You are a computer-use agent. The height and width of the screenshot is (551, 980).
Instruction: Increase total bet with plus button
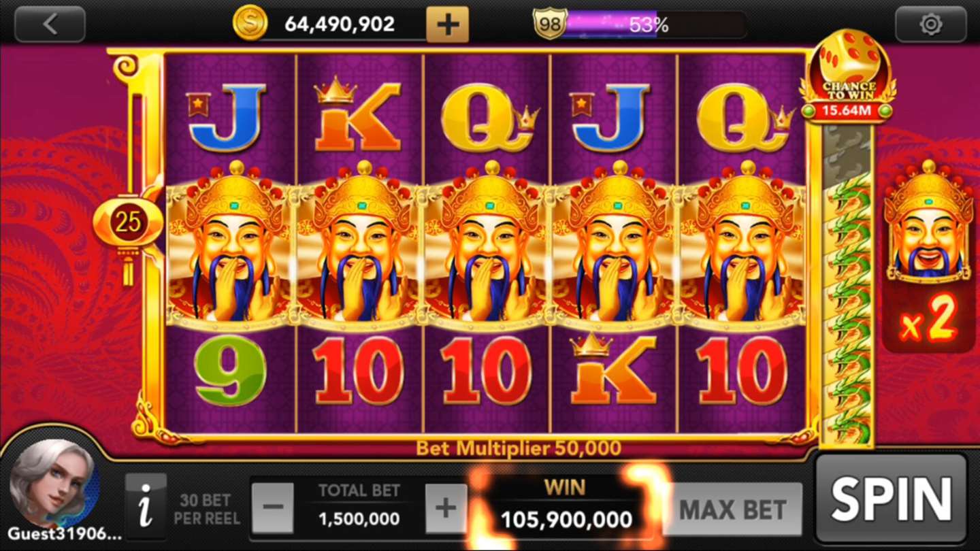446,507
